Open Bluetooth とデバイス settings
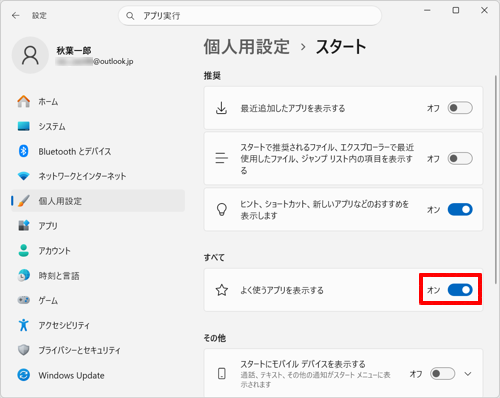 click(98, 151)
